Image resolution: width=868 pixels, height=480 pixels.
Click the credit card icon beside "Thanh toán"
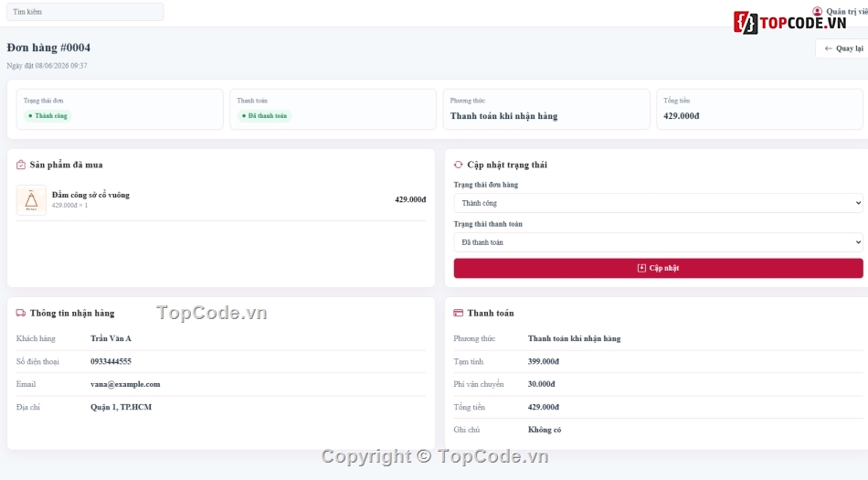(459, 313)
